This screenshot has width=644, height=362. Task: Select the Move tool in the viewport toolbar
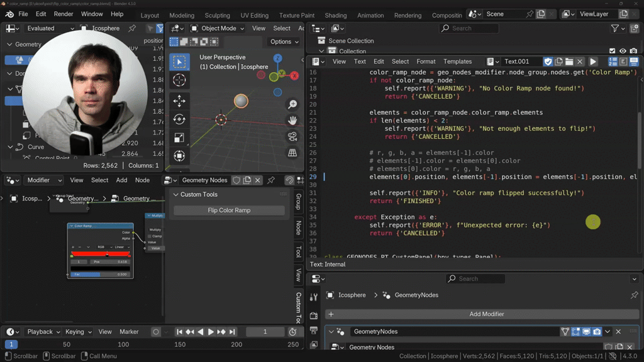[x=179, y=101]
